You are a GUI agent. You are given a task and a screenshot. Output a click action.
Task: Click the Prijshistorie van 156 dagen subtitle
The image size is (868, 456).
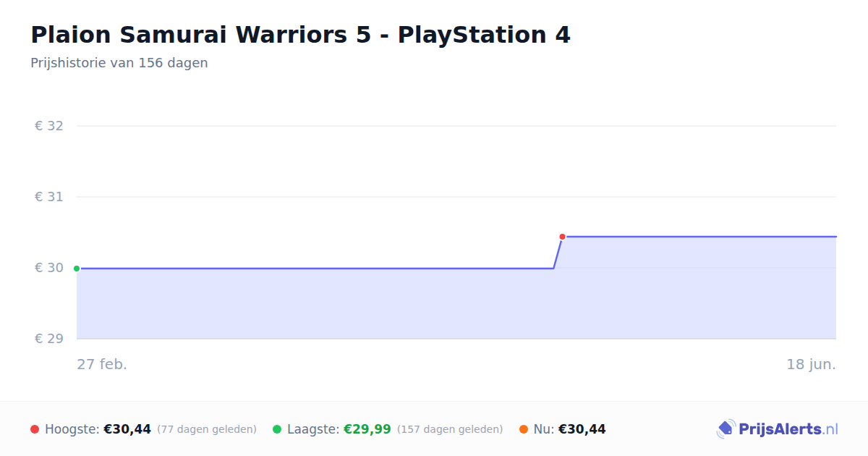point(119,63)
